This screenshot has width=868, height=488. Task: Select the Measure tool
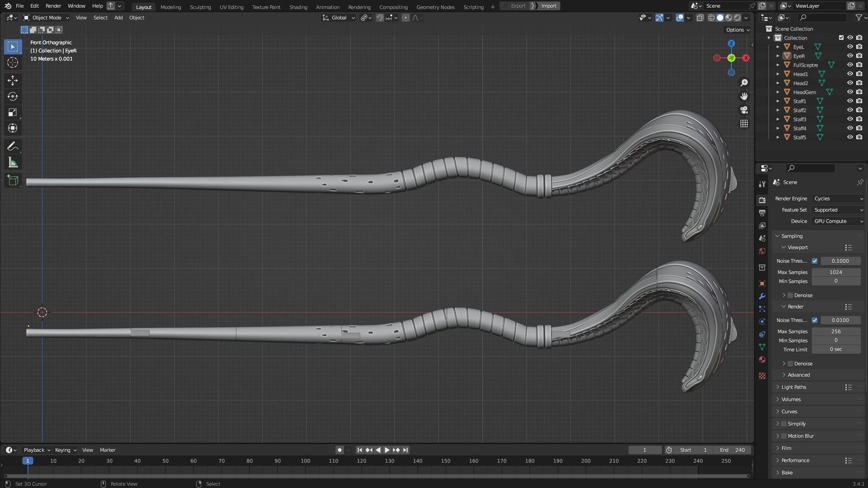click(13, 162)
